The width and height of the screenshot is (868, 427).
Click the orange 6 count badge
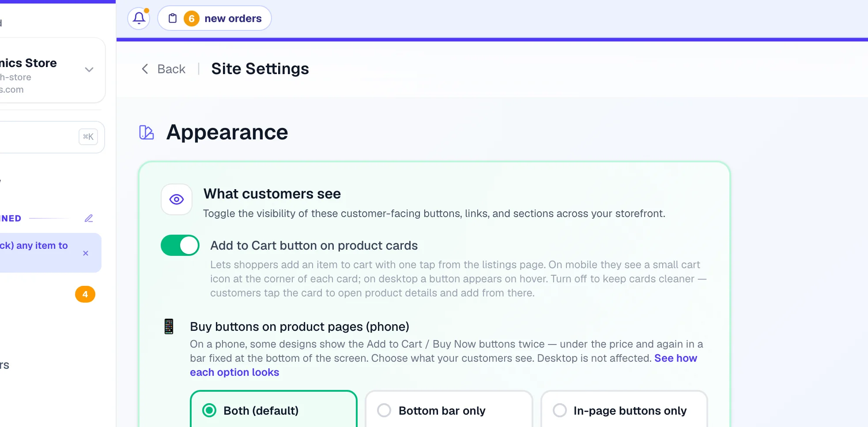[192, 19]
